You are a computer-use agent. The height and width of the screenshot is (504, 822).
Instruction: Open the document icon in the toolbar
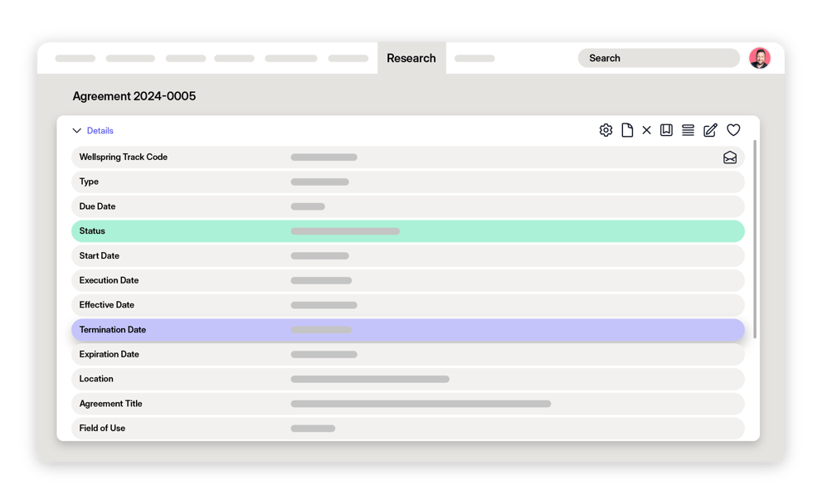[x=627, y=130]
